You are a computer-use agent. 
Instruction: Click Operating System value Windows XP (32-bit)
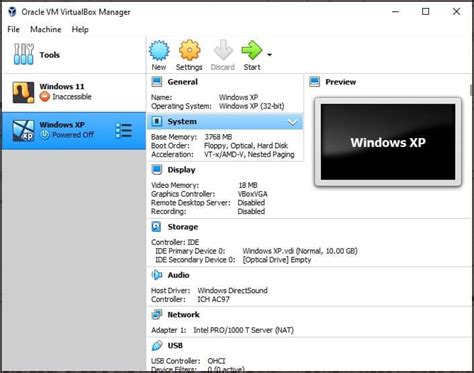252,106
